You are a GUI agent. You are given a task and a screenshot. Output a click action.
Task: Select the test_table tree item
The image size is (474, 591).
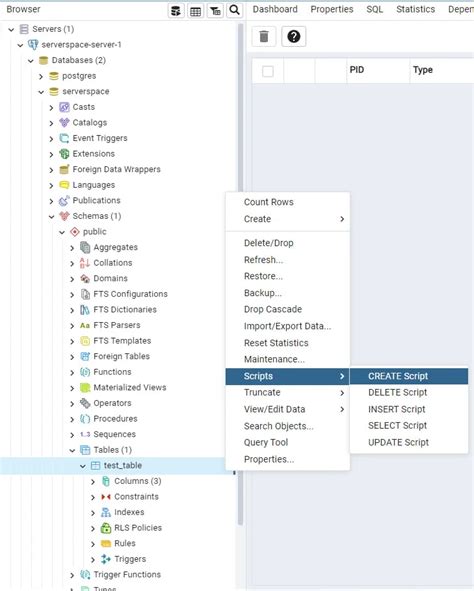click(x=123, y=465)
